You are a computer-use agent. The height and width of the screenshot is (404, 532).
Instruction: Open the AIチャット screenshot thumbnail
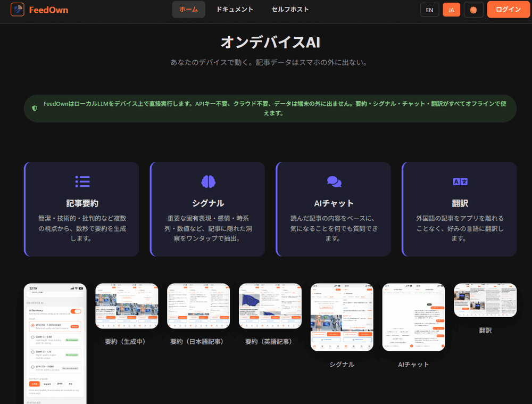[413, 317]
